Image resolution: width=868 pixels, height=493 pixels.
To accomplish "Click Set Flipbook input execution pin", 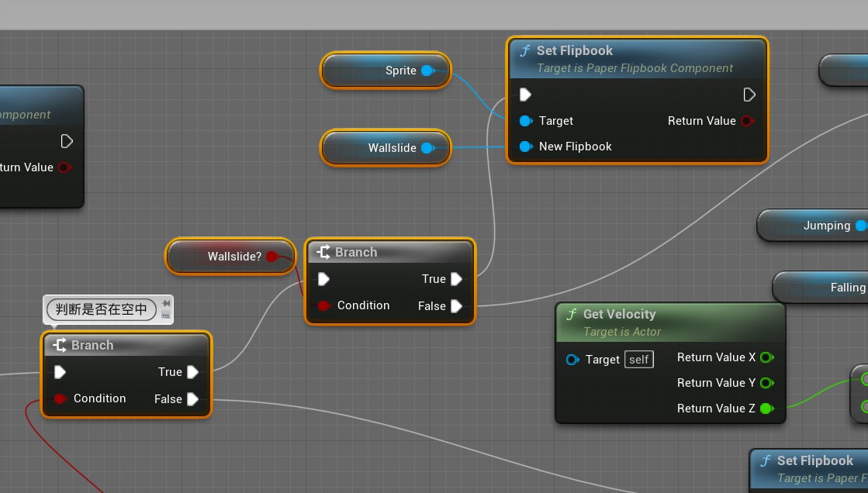I will [x=525, y=95].
